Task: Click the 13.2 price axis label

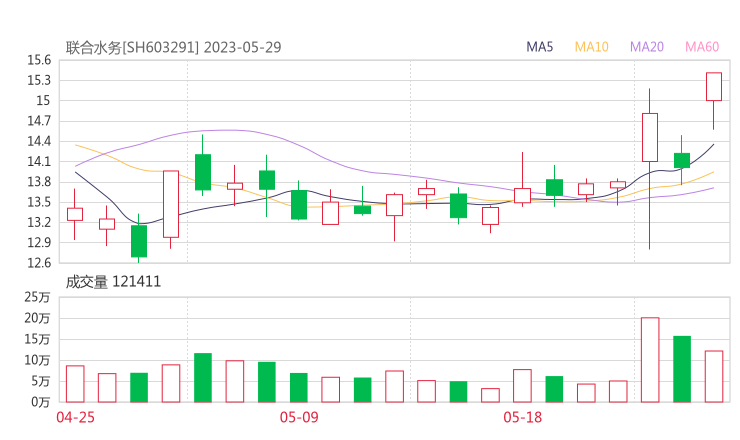Action: 39,222
